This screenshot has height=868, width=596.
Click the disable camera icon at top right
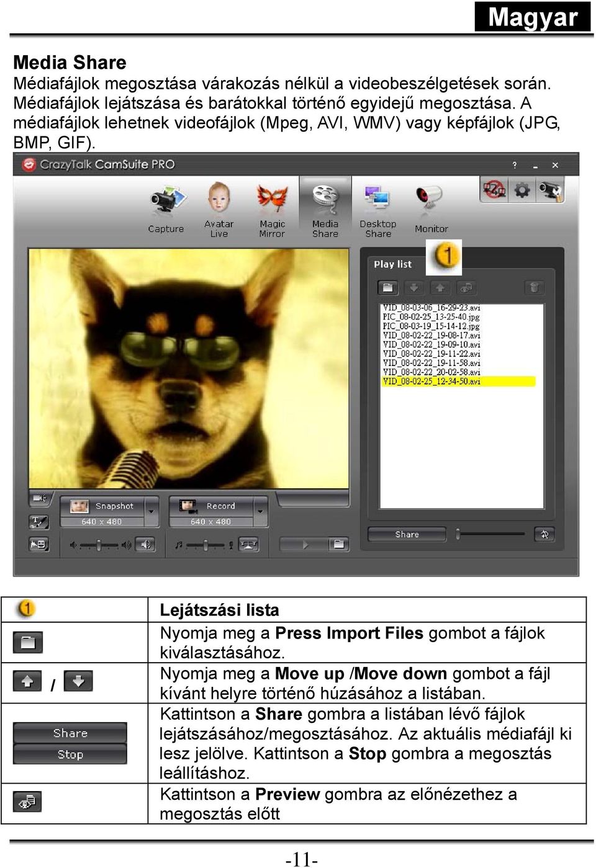pyautogui.click(x=494, y=189)
